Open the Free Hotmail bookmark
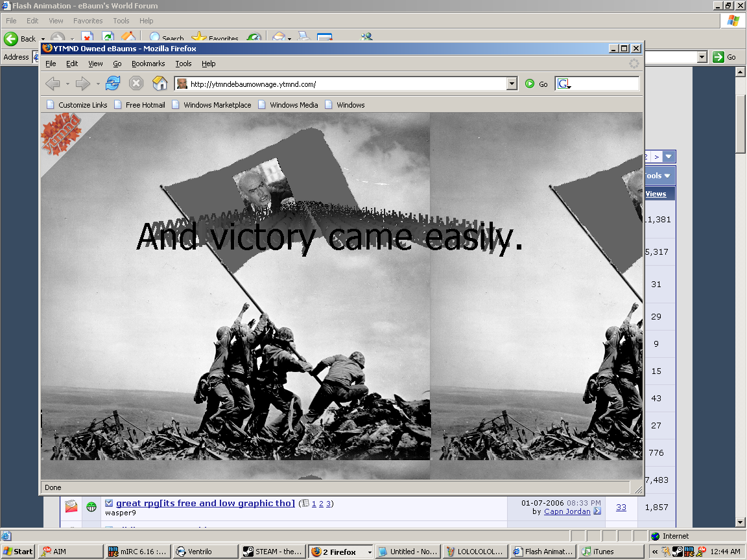 click(x=145, y=105)
